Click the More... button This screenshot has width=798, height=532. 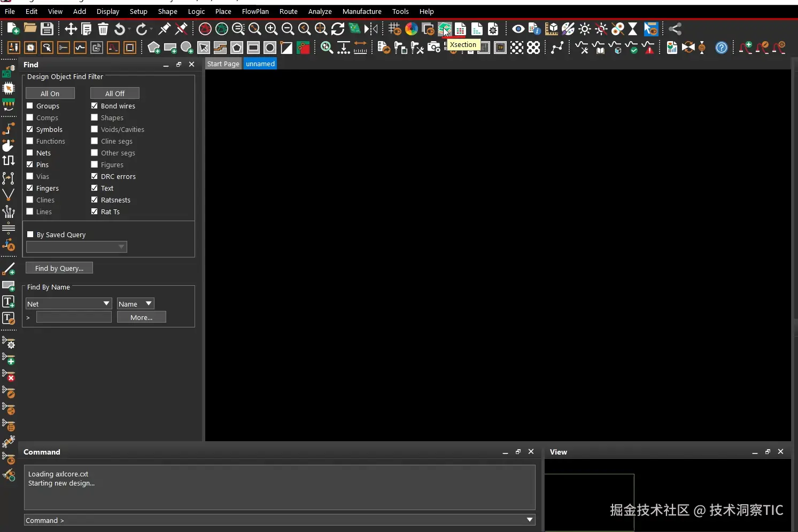[142, 317]
